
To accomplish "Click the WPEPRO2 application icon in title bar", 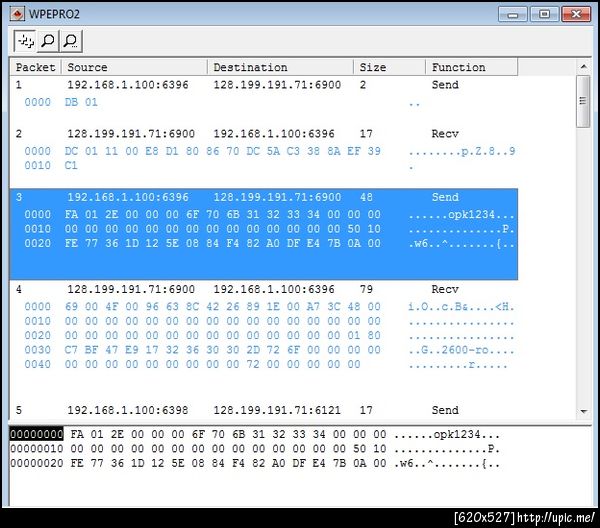I will 18,14.
